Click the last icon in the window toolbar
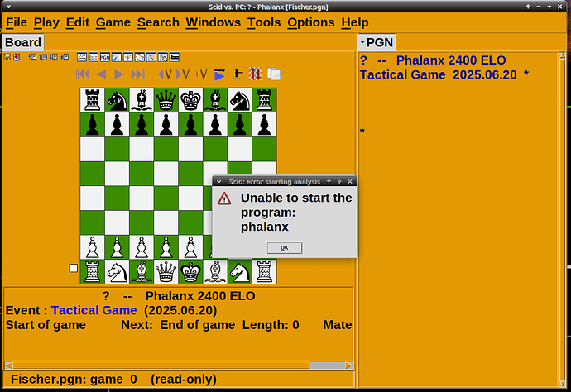This screenshot has width=571, height=392. pyautogui.click(x=175, y=57)
